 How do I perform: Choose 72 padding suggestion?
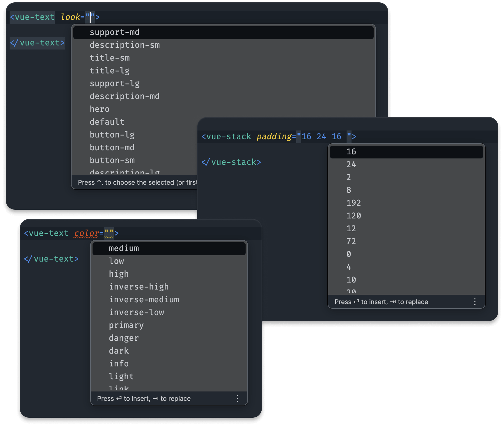click(x=407, y=241)
